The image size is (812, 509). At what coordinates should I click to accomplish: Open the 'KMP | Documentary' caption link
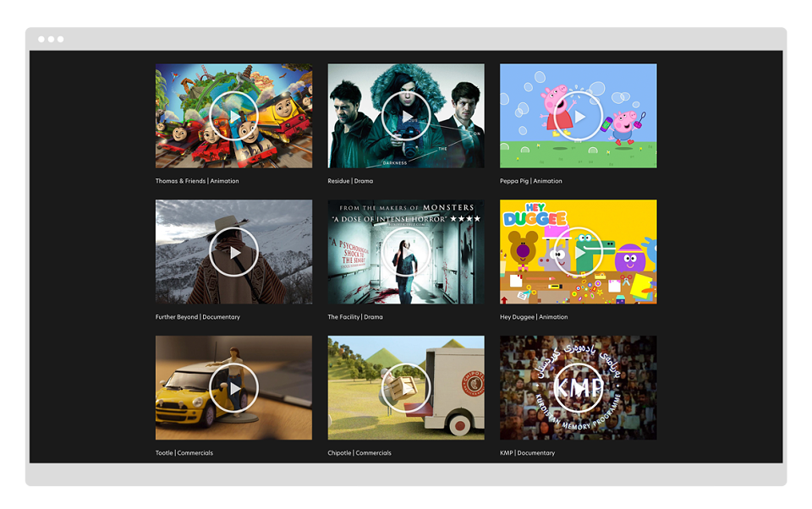point(527,453)
